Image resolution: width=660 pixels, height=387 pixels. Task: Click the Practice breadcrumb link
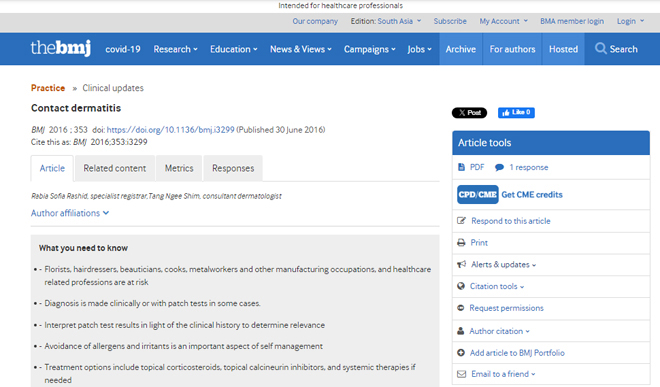48,88
